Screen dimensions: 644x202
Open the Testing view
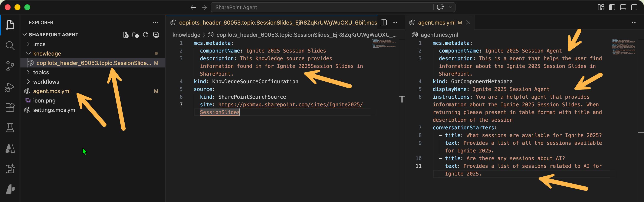(x=10, y=127)
